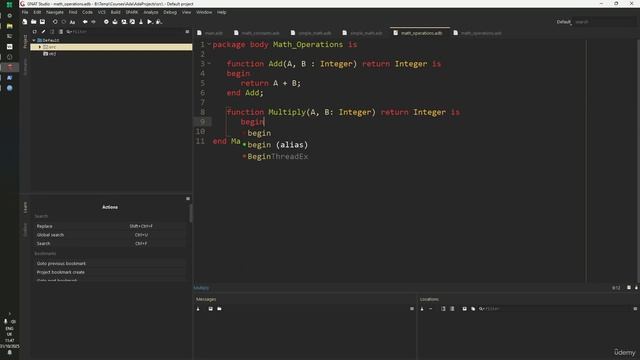640x360 pixels.
Task: Open the Navigate menu
Action: [x=55, y=12]
